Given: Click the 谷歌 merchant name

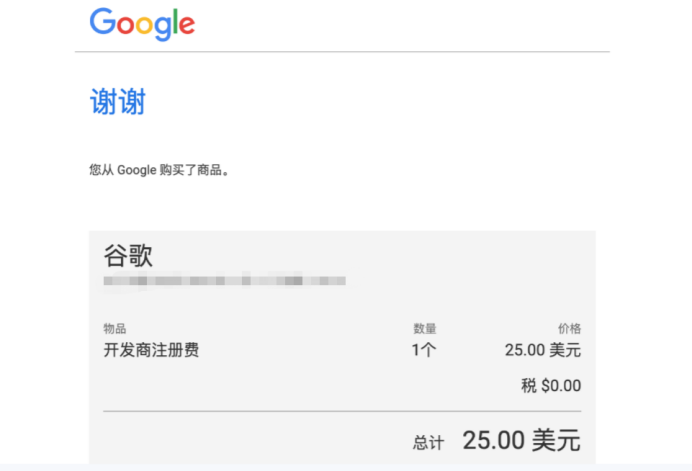Looking at the screenshot, I should pyautogui.click(x=128, y=256).
